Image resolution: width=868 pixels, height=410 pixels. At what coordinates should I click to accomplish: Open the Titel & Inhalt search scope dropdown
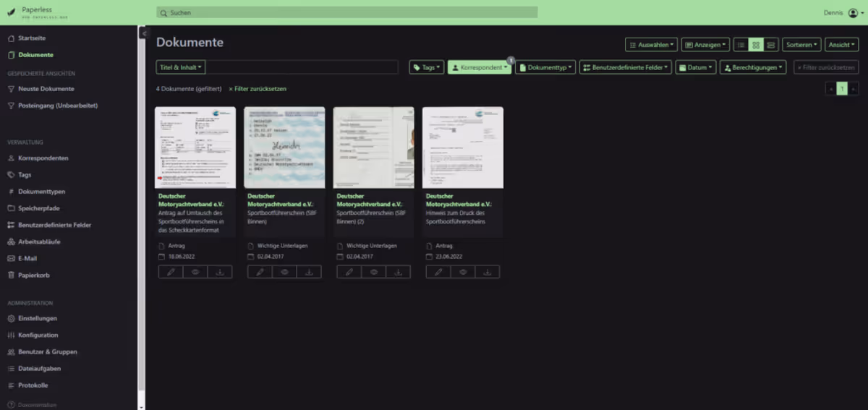(x=181, y=67)
